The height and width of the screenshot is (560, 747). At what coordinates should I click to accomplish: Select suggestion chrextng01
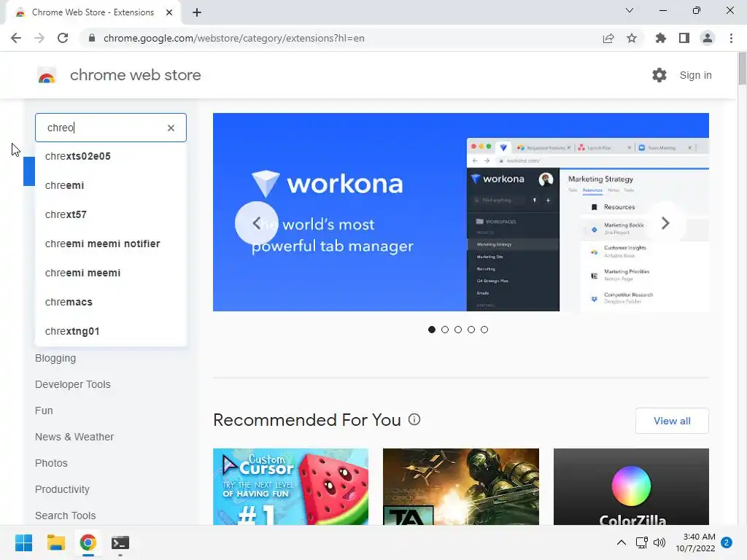[111, 332]
